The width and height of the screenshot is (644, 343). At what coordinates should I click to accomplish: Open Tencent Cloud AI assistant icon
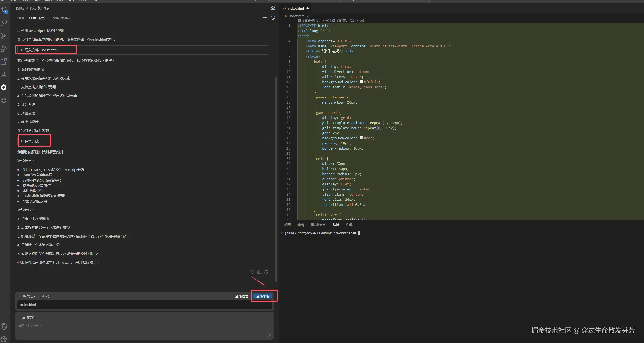pos(4,87)
